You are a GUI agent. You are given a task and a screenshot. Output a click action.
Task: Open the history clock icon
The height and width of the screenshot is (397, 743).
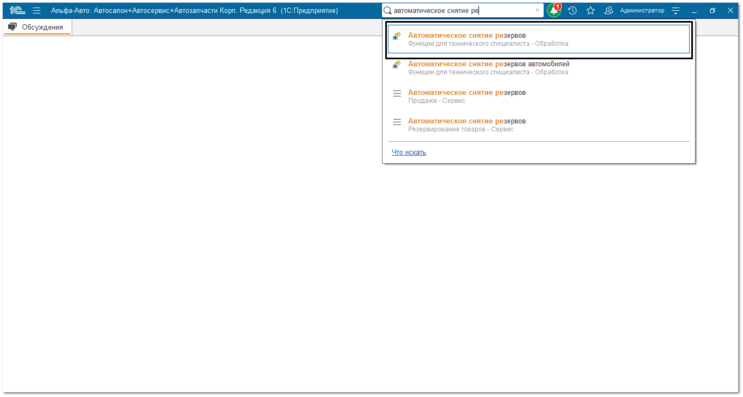(x=572, y=10)
